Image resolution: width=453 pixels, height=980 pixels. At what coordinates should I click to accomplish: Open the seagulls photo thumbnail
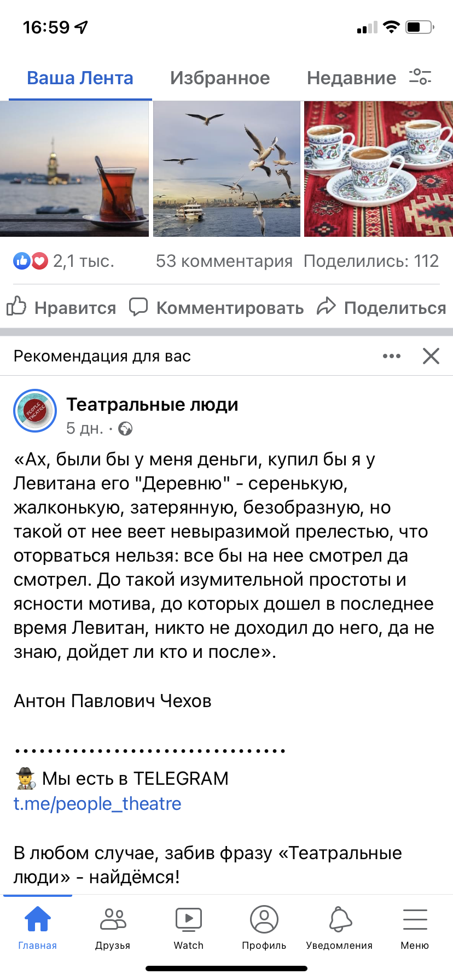tap(226, 169)
